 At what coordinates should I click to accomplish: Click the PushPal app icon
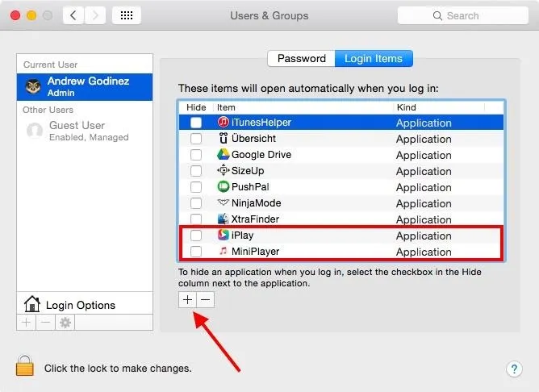[224, 186]
